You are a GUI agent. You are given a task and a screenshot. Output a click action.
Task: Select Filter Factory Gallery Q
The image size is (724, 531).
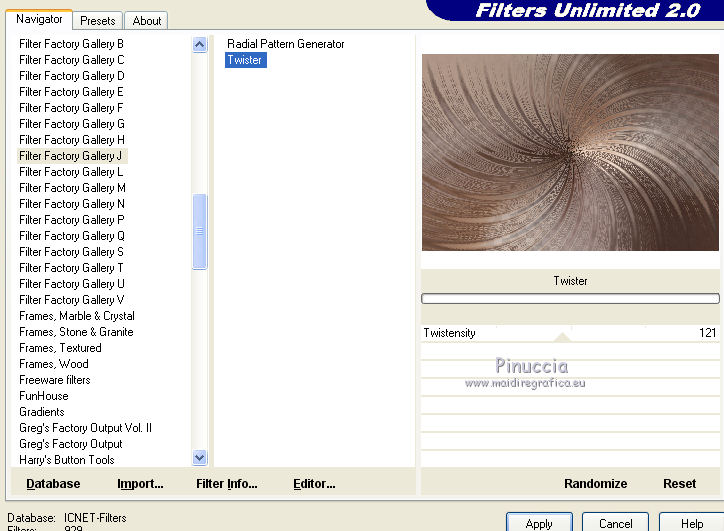pyautogui.click(x=72, y=236)
